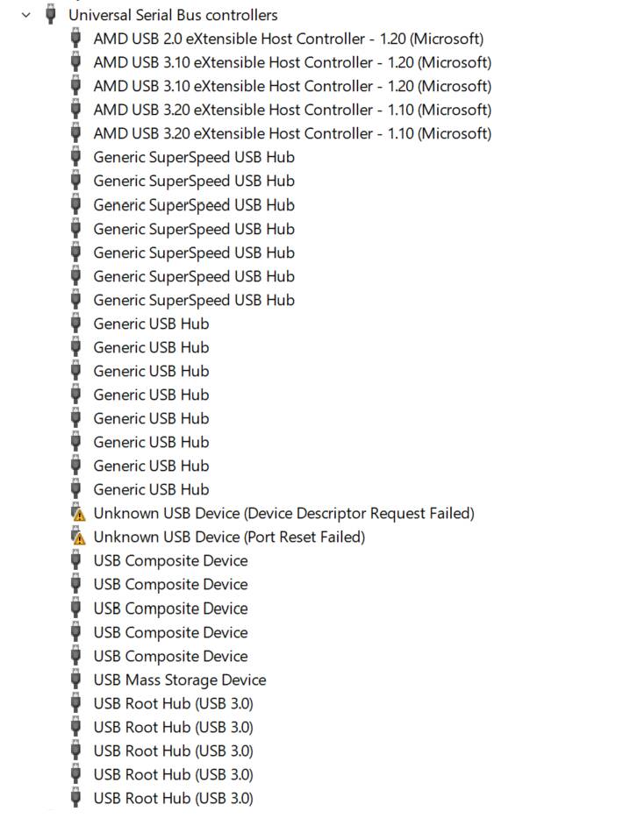Viewport: 630px width, 840px height.
Task: Select Unknown USB Device (Device Descriptor Request Failed)
Action: click(x=283, y=513)
